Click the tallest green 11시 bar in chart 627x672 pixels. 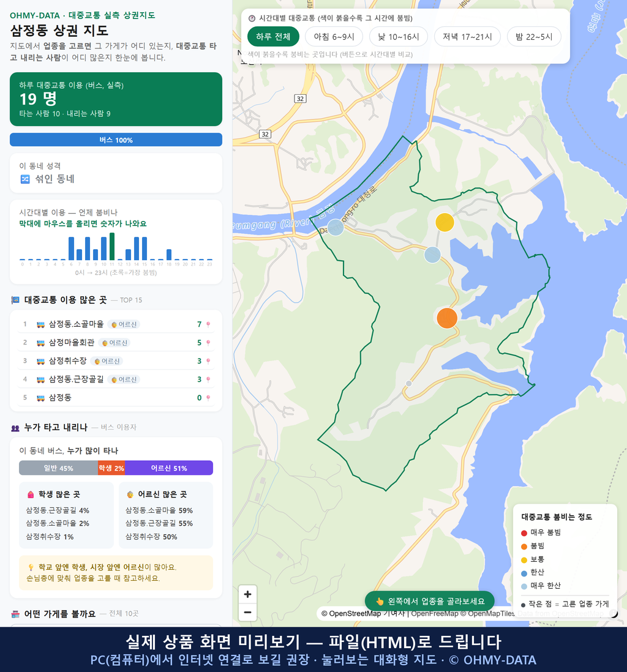tap(112, 247)
